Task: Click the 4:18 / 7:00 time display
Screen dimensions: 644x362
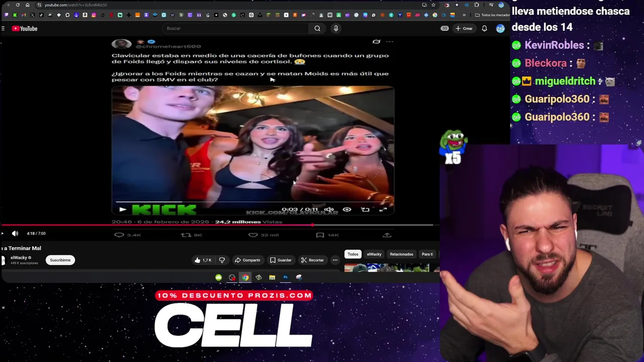Action: tap(36, 233)
